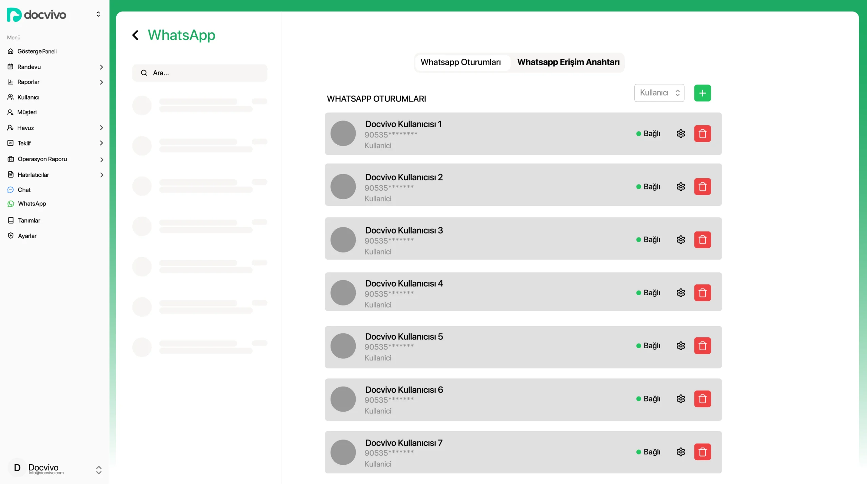Delete Docvivo Kullanıcısı 2 with trash icon
Image resolution: width=868 pixels, height=484 pixels.
tap(702, 186)
